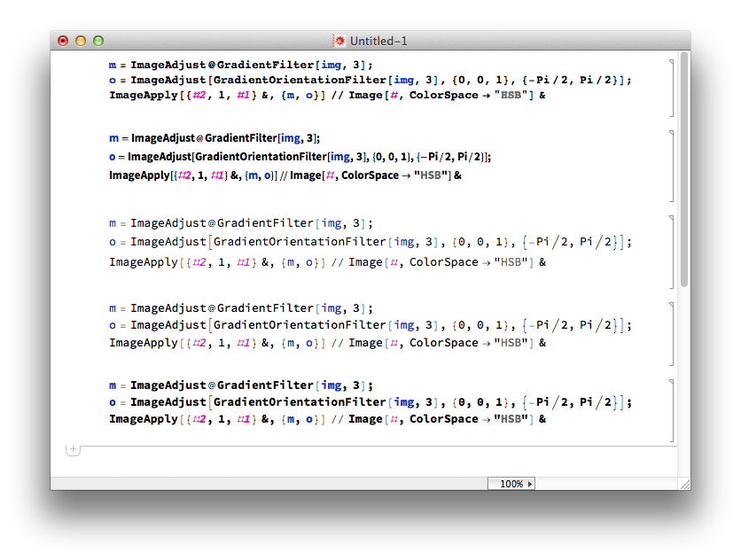Open the 100% magnification dropdown

pos(511,484)
